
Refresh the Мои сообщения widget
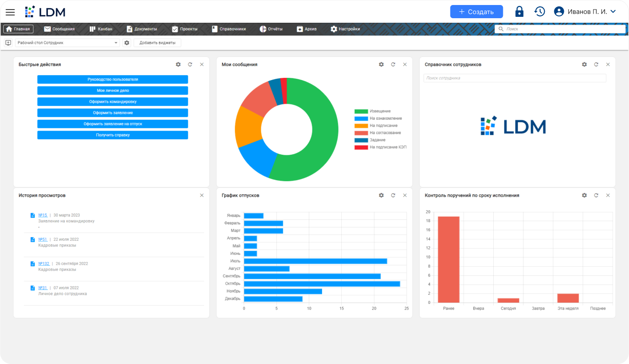click(393, 65)
